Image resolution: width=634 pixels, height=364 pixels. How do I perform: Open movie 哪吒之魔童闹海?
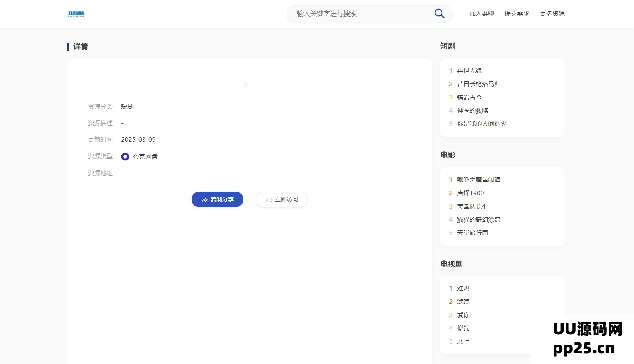(x=479, y=180)
